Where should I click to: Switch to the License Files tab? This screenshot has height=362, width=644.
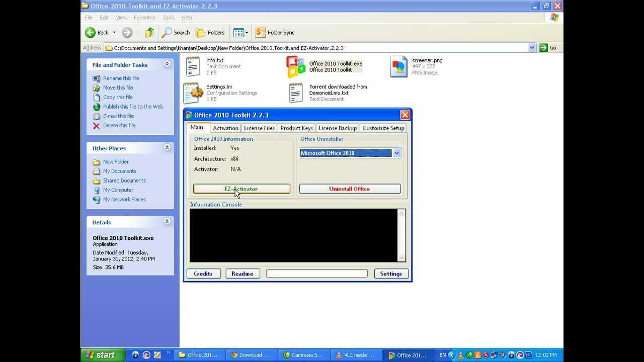[x=260, y=128]
